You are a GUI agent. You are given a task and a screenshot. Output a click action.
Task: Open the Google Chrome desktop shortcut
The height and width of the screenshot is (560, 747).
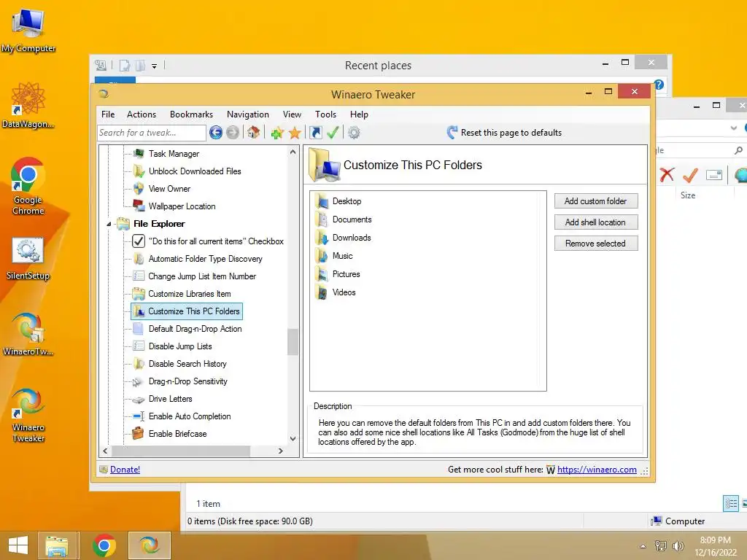pos(28,186)
